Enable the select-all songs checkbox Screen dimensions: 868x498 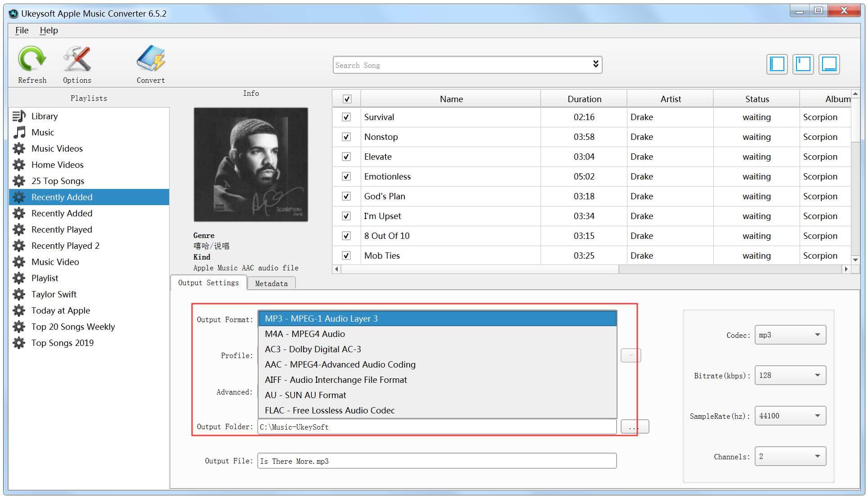point(347,98)
